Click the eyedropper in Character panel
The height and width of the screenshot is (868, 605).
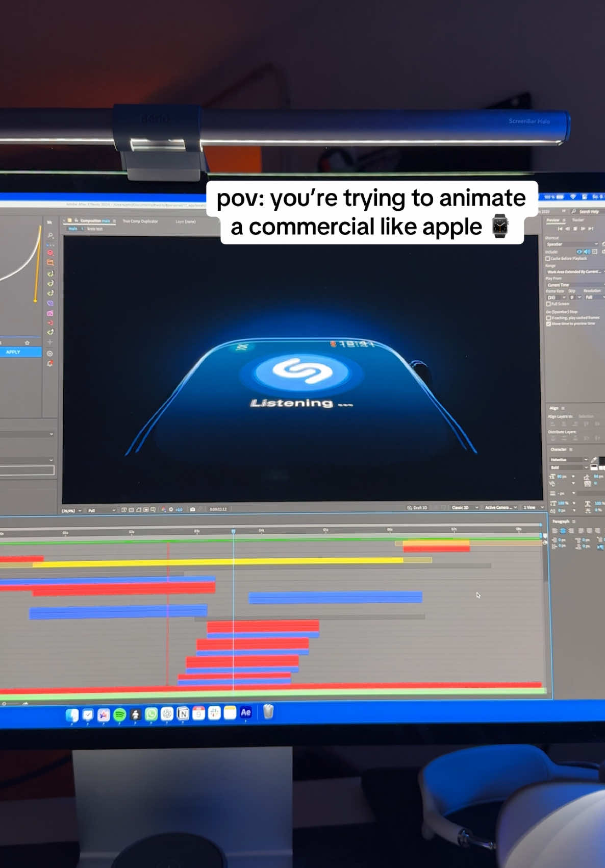[594, 460]
